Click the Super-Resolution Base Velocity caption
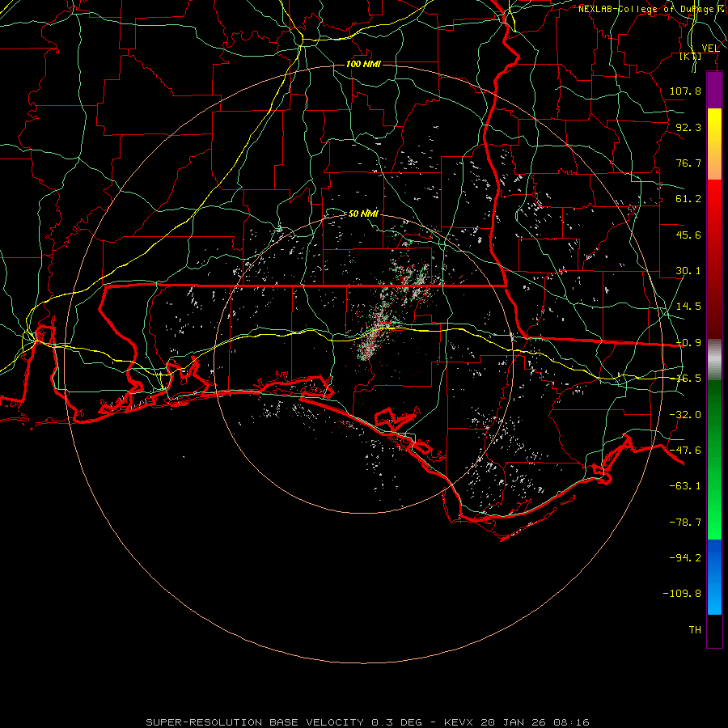 click(368, 722)
